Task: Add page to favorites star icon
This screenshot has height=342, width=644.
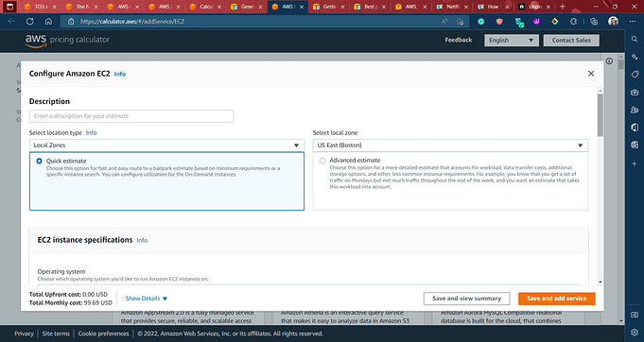Action: click(x=460, y=22)
